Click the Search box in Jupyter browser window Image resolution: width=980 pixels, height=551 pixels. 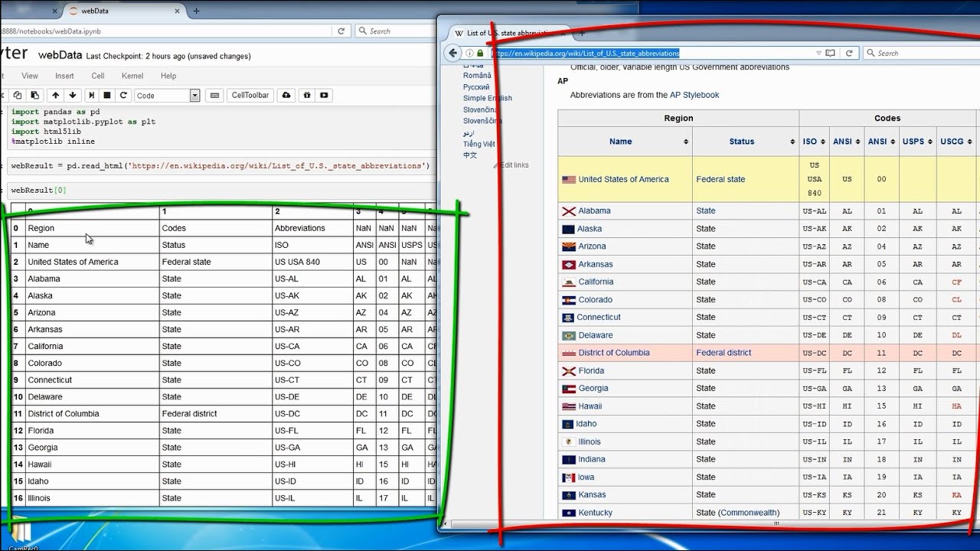394,31
